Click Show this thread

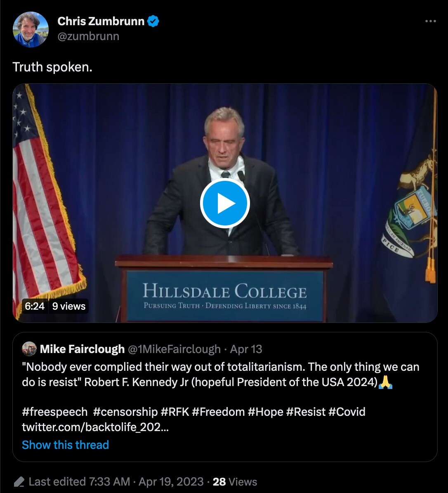[x=65, y=445]
